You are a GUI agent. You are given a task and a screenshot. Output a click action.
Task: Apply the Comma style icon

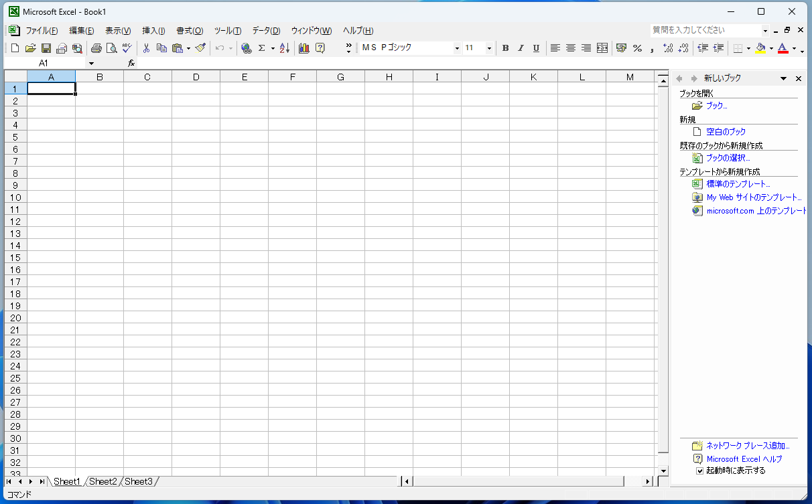pyautogui.click(x=653, y=48)
